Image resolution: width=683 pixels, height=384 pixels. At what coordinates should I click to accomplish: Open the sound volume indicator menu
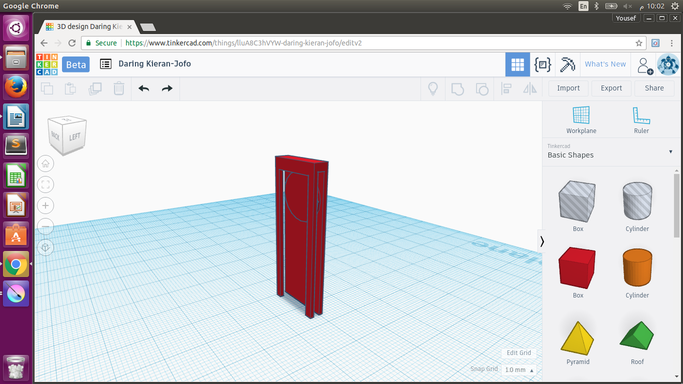(627, 6)
